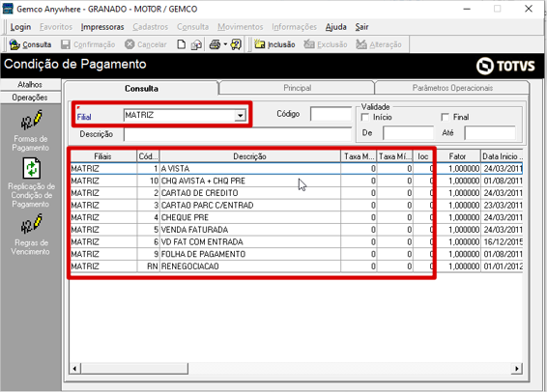Select the CARTAO PARC C/ENTRAD row

click(296, 206)
